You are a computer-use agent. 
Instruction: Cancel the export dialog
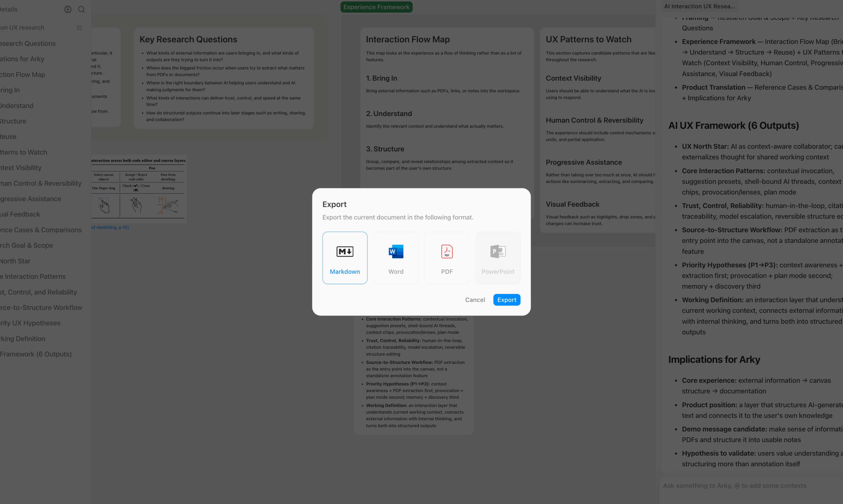[x=475, y=300]
